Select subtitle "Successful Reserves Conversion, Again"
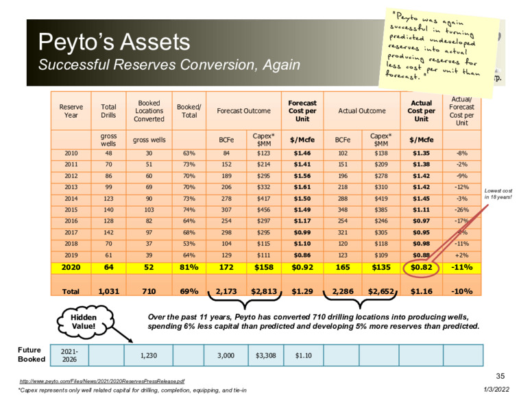532x411 pixels. pos(169,64)
